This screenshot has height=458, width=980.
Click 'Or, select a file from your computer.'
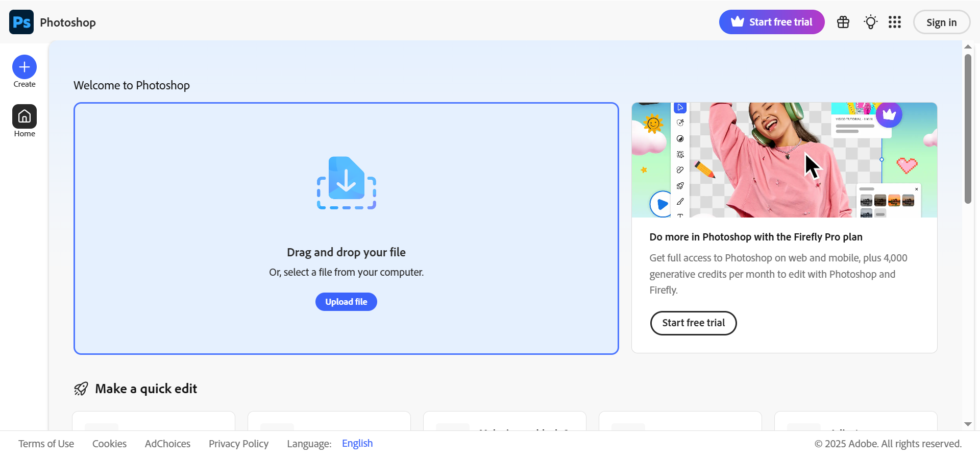tap(347, 272)
